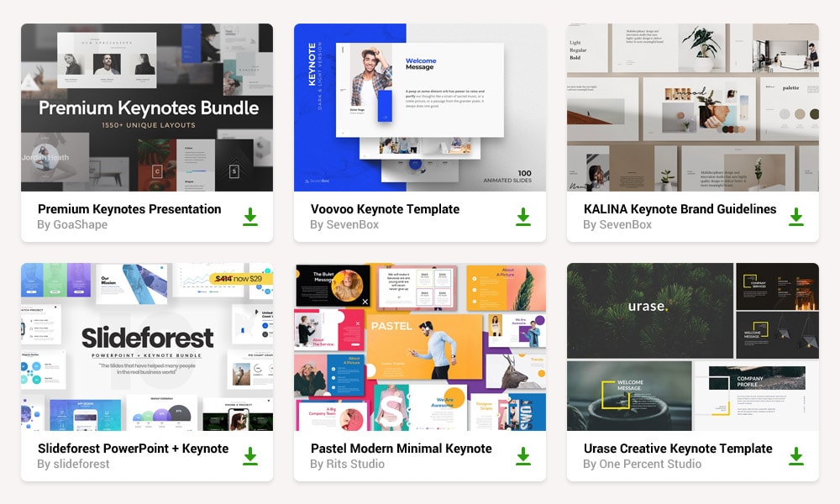Open the Pastel keynote preview thumbnail
This screenshot has height=504, width=840.
tap(420, 347)
